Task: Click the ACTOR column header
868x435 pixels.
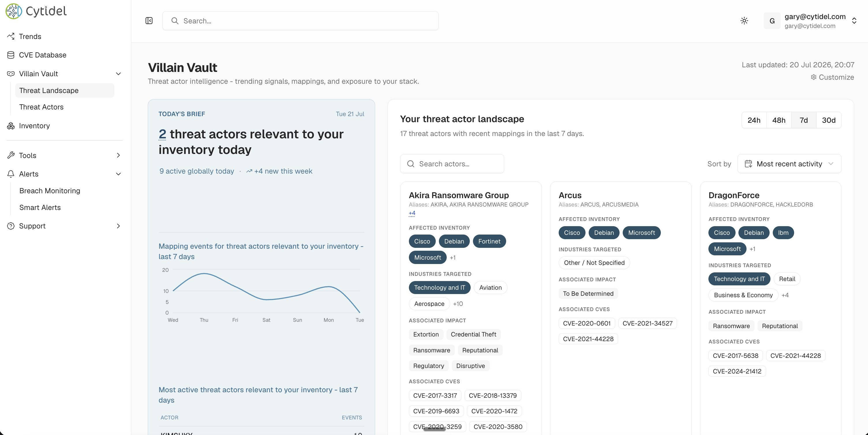Action: click(x=169, y=417)
